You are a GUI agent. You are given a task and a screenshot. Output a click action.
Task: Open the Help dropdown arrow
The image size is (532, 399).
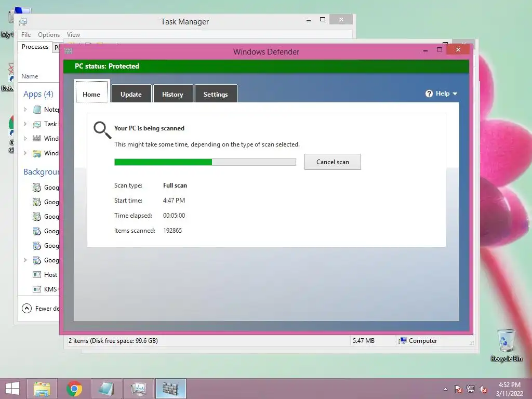click(455, 94)
